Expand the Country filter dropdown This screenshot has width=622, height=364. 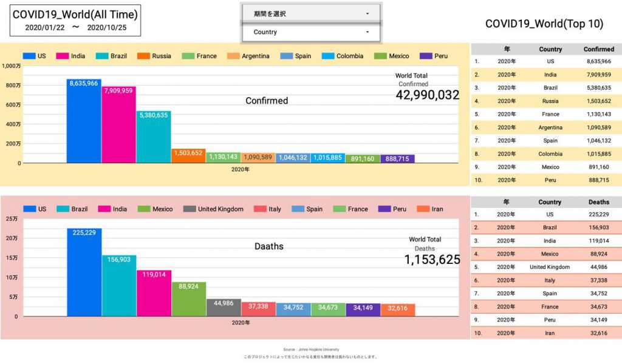point(310,32)
